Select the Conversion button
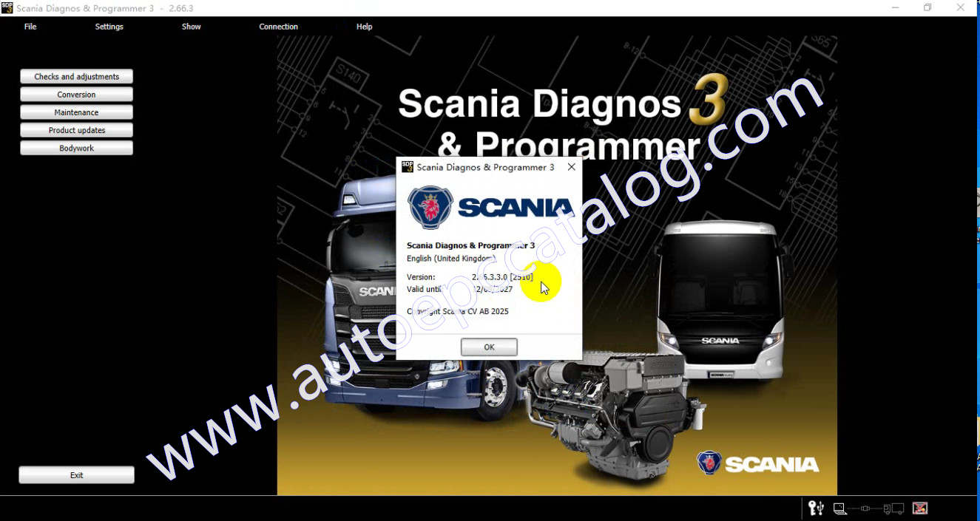The width and height of the screenshot is (980, 521). [77, 95]
